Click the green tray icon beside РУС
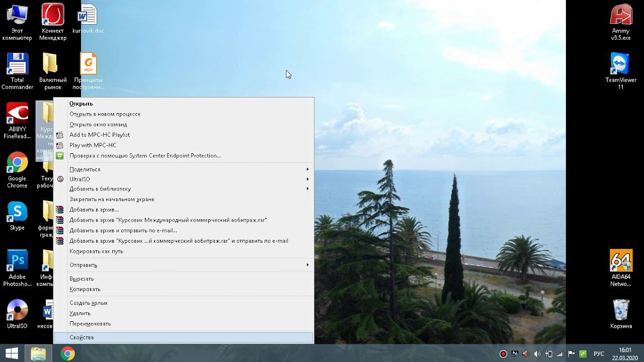 coord(583,354)
